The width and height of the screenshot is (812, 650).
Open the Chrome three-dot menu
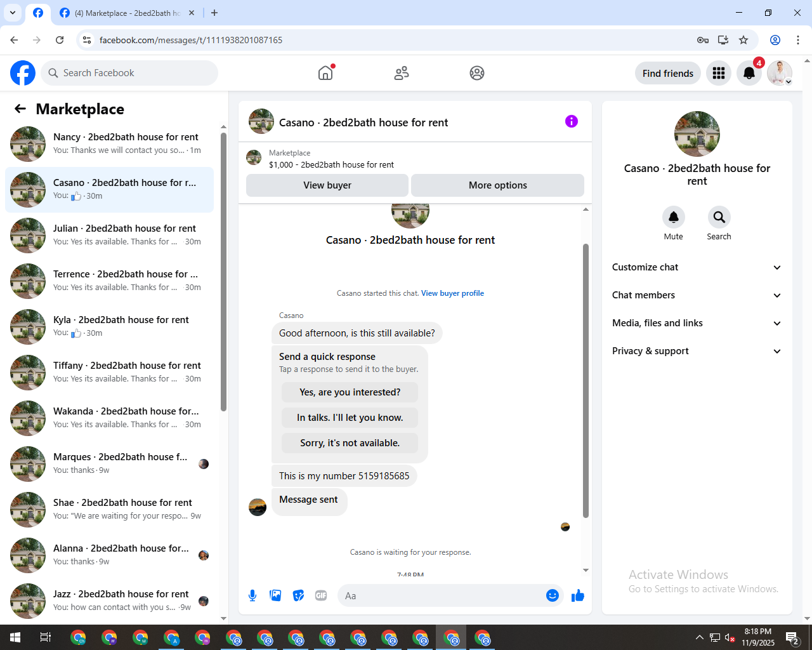click(798, 40)
